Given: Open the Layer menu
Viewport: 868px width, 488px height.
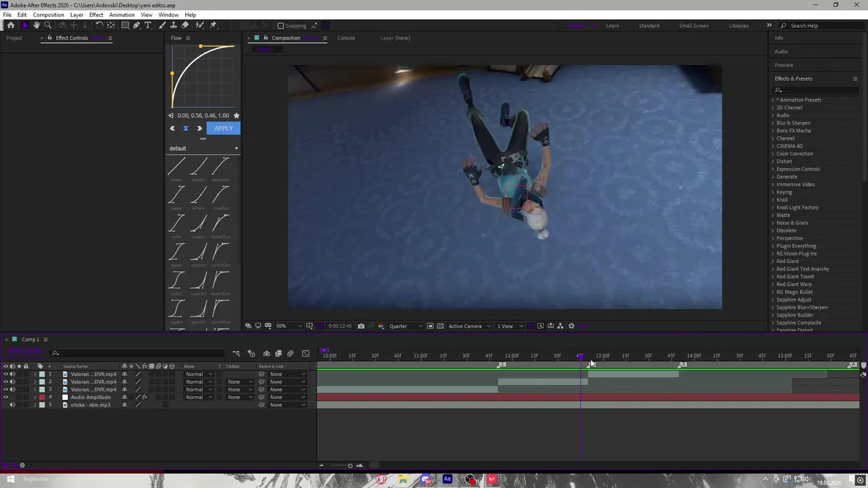Looking at the screenshot, I should pos(77,15).
